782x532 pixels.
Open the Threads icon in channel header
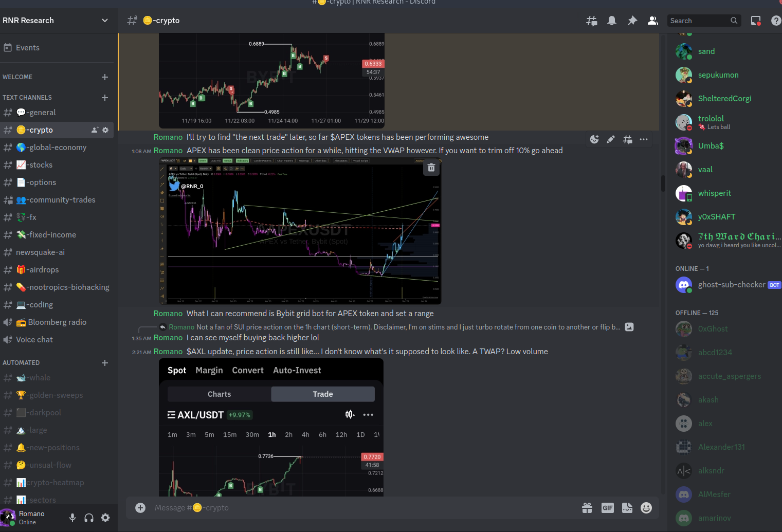pos(592,21)
